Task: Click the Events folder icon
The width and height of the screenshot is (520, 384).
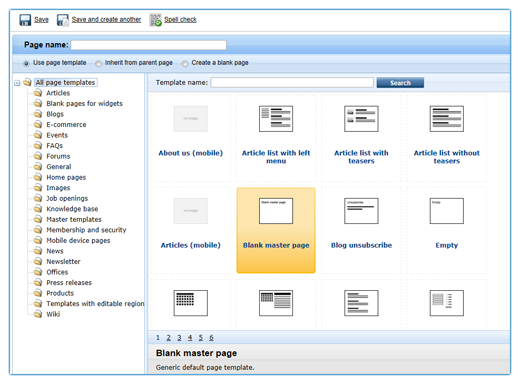Action: tap(38, 135)
